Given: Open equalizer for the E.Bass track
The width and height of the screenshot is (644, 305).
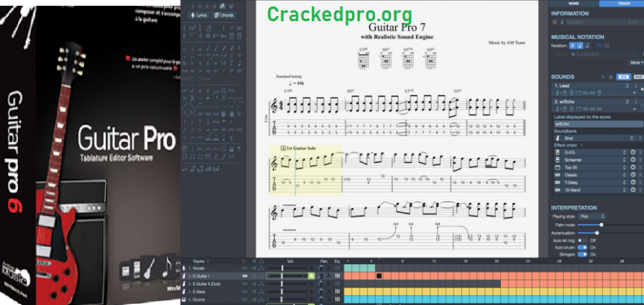Looking at the screenshot, I should point(338,292).
